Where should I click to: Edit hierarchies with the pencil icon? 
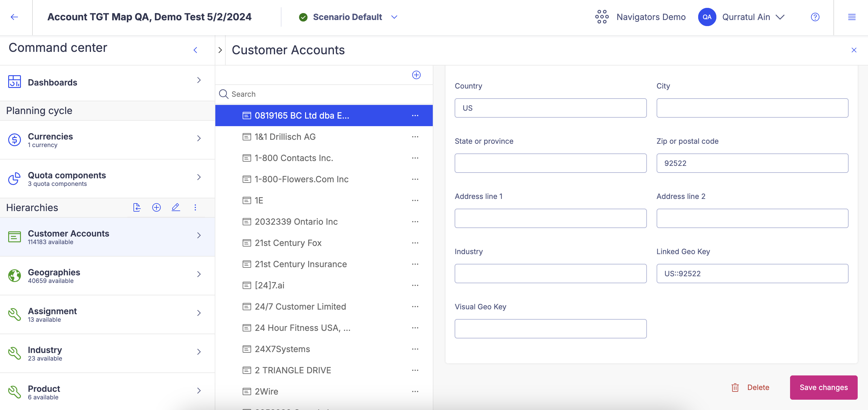176,207
